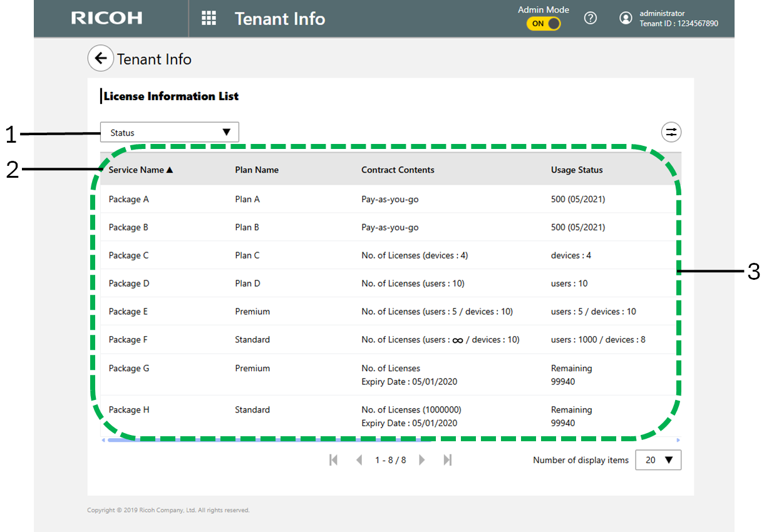This screenshot has height=532, width=764.
Task: Turn off the Admin Mode switch
Action: coord(543,24)
